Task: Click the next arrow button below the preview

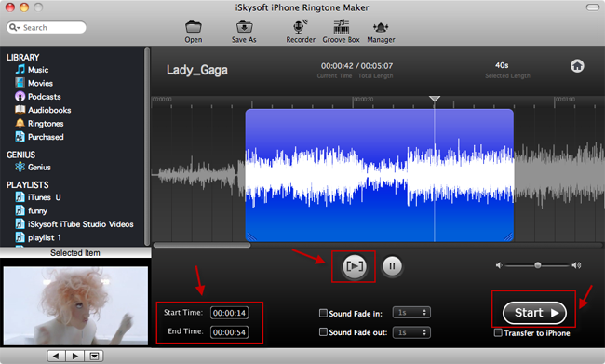Action: pyautogui.click(x=75, y=356)
